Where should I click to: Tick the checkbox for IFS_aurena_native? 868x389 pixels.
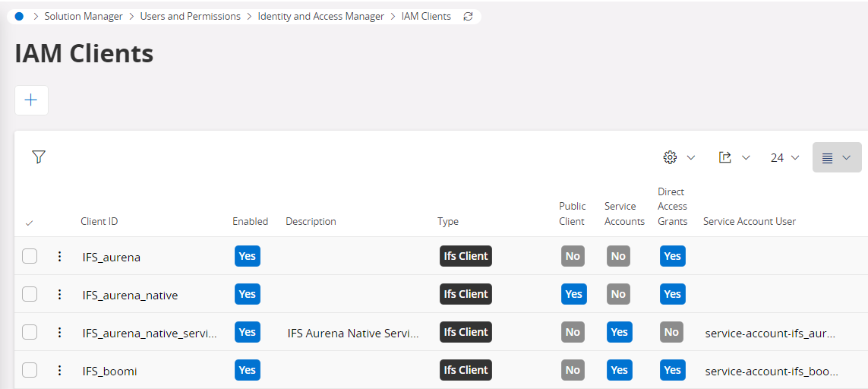[30, 295]
